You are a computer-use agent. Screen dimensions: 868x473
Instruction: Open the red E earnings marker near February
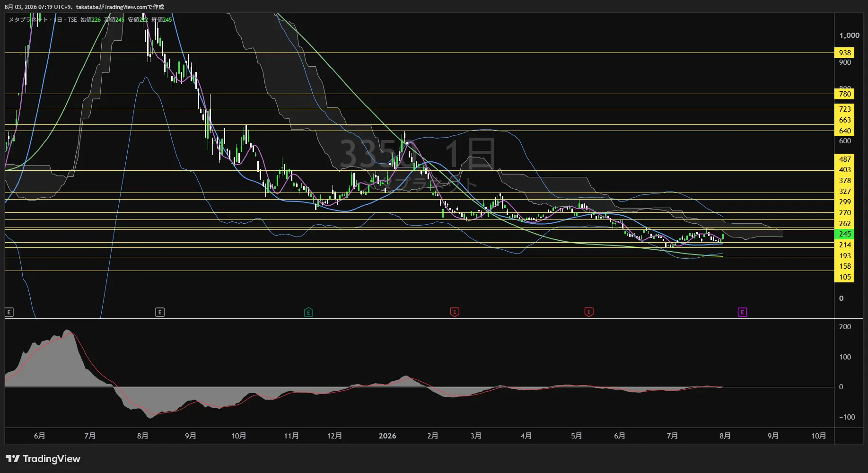[455, 312]
